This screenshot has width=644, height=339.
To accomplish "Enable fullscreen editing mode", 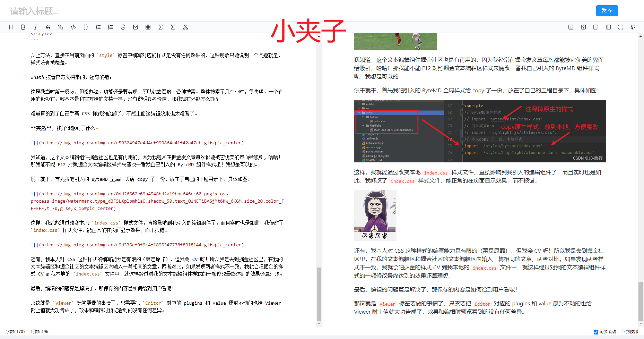I will click(620, 27).
